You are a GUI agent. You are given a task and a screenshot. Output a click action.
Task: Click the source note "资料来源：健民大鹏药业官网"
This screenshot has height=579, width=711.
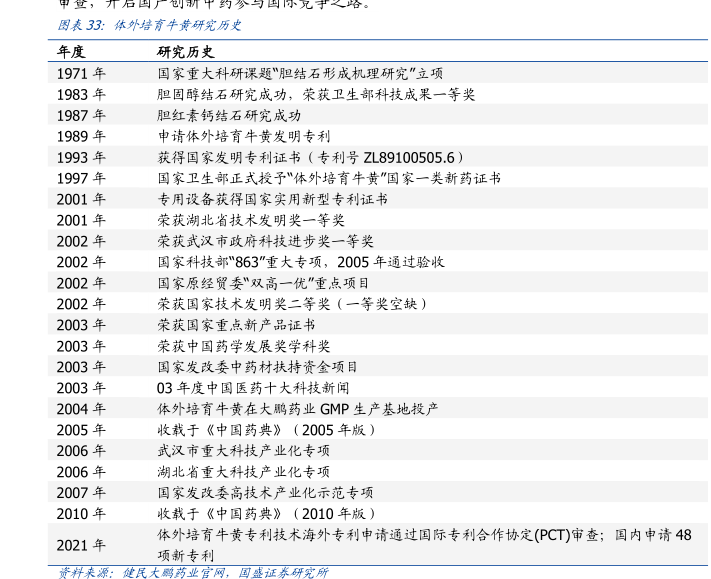(x=145, y=573)
